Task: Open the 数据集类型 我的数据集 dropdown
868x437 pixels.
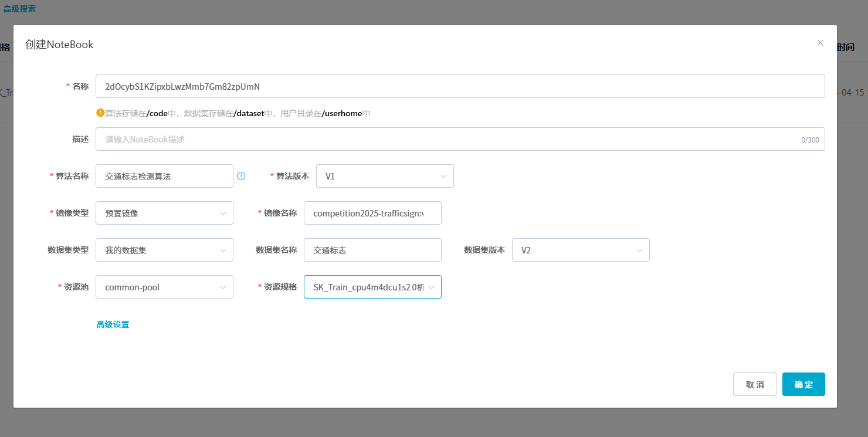Action: pos(164,250)
